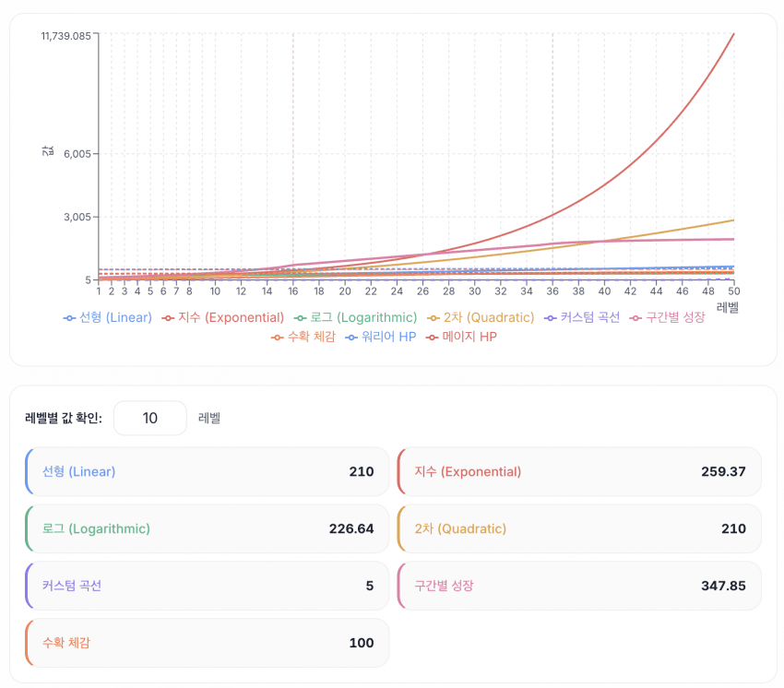The image size is (784, 688).
Task: Toggle the 지수 (Exponential) legend entry
Action: coord(222,317)
